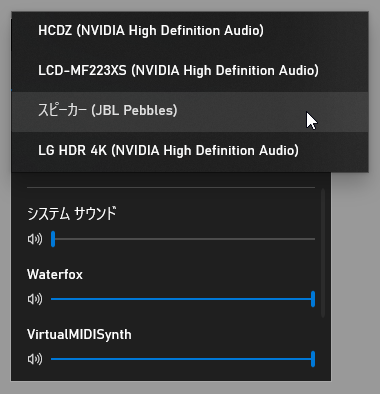Screen dimensions: 380x394
Task: Pick LG HDR 4K audio device
Action: 190,151
